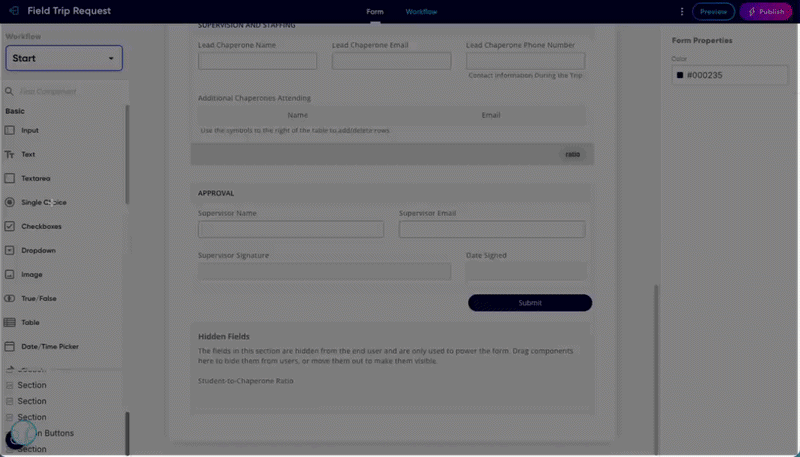Click the color swatch next to #000235
Screen dimensions: 800x457
680,75
